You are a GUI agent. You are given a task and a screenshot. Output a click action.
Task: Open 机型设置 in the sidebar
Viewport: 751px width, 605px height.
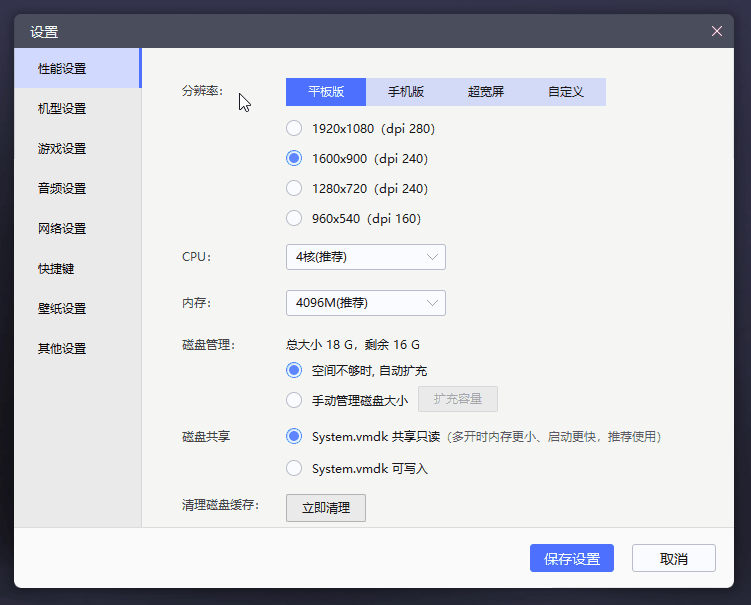(x=62, y=108)
